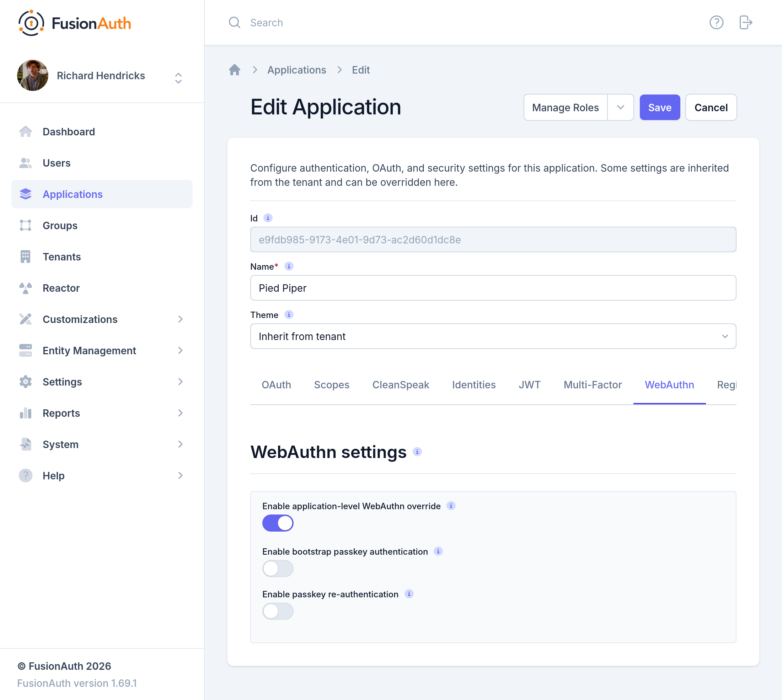The width and height of the screenshot is (782, 700).
Task: Click the Tenants building icon in sidebar
Action: pyautogui.click(x=25, y=257)
